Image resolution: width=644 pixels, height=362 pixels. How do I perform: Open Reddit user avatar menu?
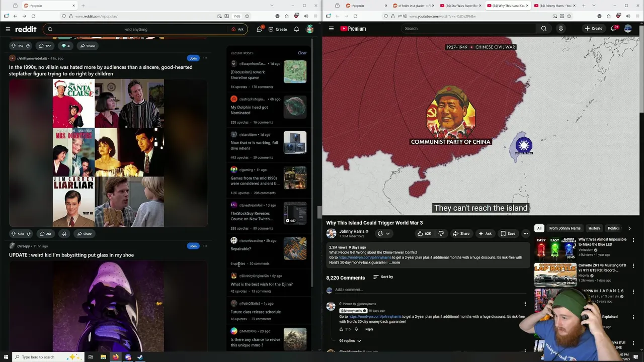click(x=310, y=29)
